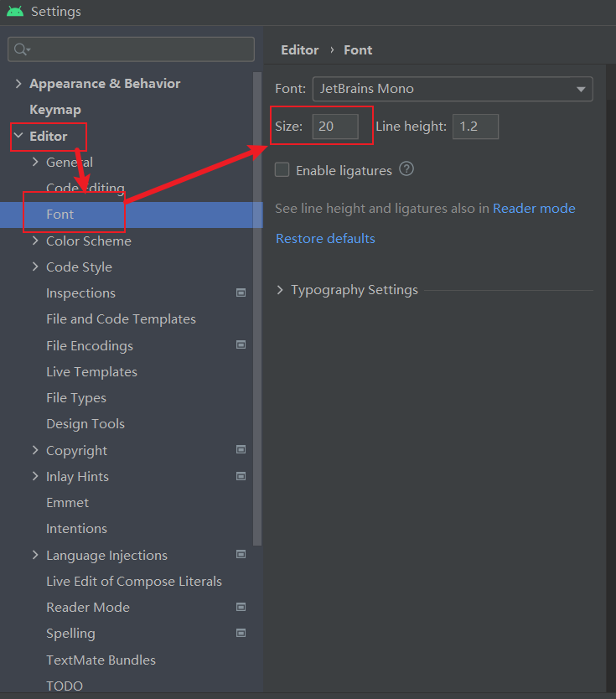Image resolution: width=616 pixels, height=699 pixels.
Task: Click the Android Studio logo icon
Action: [15, 12]
